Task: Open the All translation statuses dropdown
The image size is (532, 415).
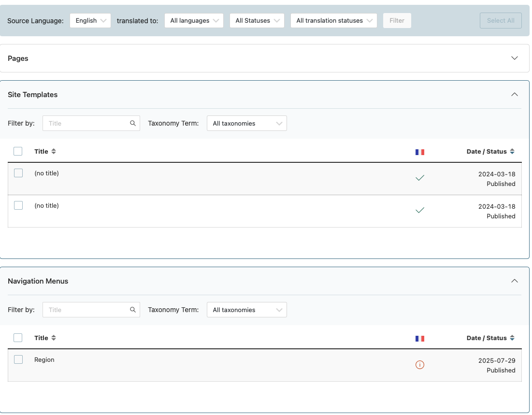Action: click(x=334, y=21)
